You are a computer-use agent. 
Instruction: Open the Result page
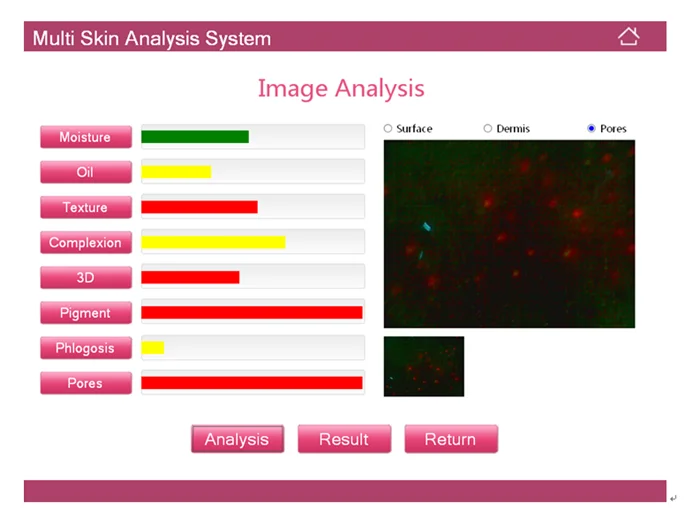[x=344, y=439]
